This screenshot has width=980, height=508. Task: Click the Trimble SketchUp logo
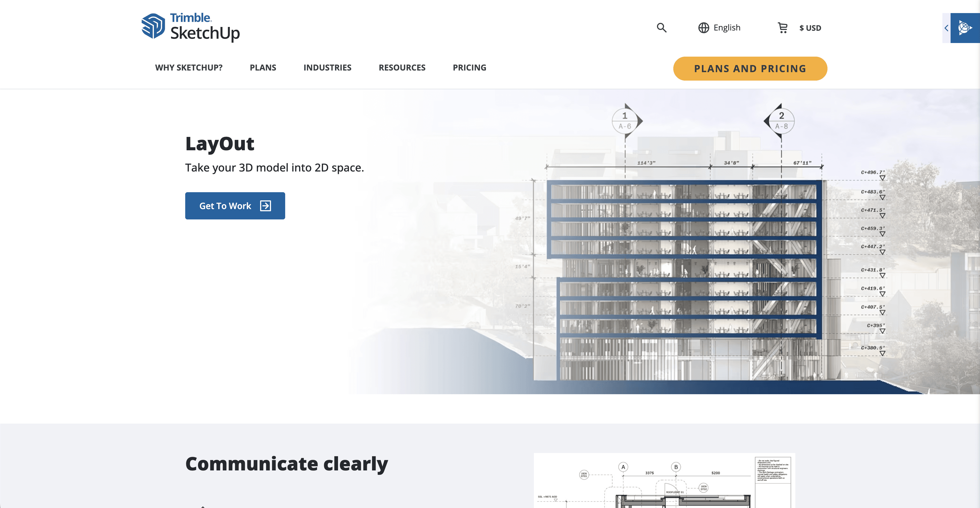click(x=190, y=27)
